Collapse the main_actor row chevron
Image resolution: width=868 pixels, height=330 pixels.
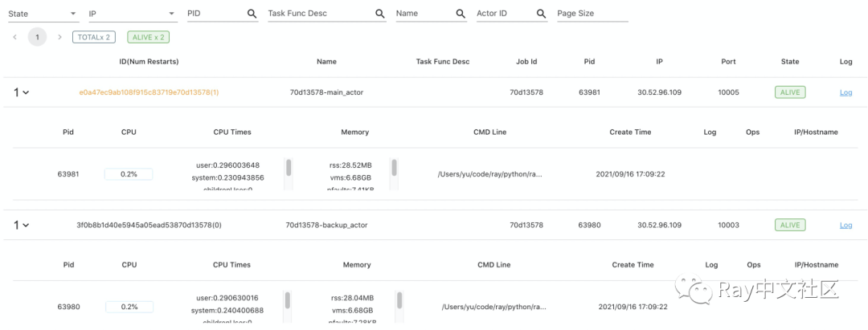[26, 93]
